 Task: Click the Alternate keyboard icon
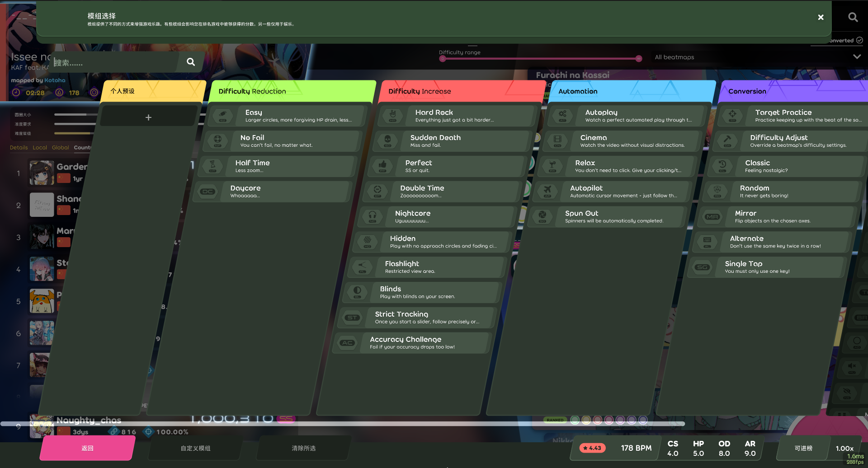708,242
